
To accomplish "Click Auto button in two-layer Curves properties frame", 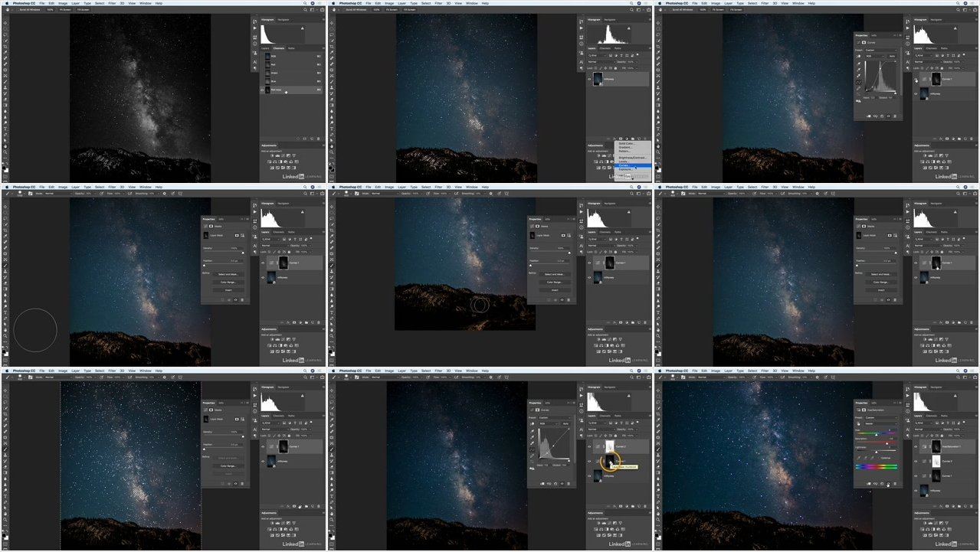I will 892,56.
